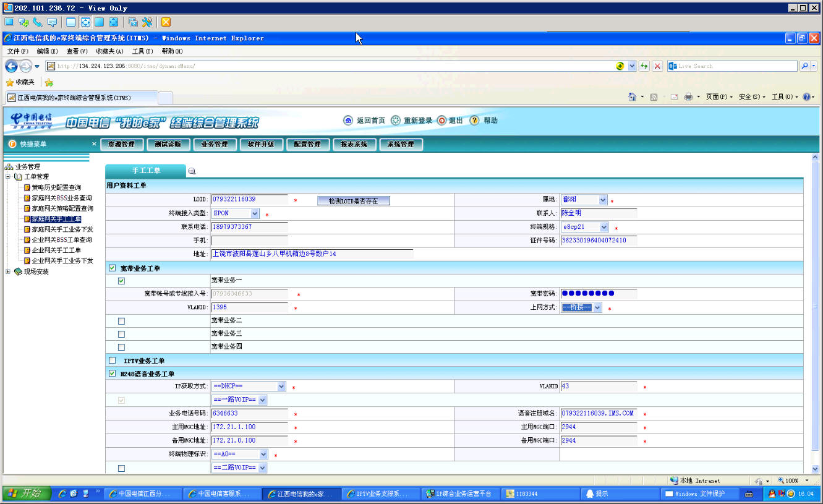Expand the 现场安装 tree node
Image resolution: width=823 pixels, height=504 pixels.
point(8,271)
